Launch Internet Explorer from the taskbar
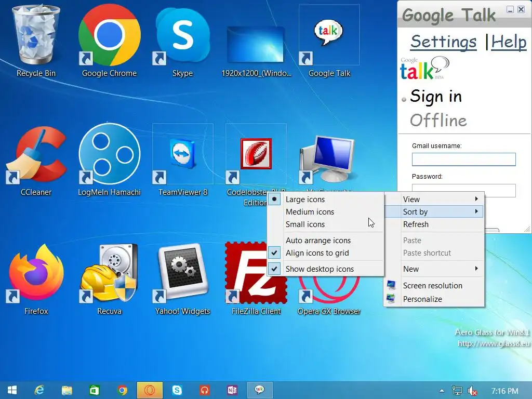 [x=39, y=390]
